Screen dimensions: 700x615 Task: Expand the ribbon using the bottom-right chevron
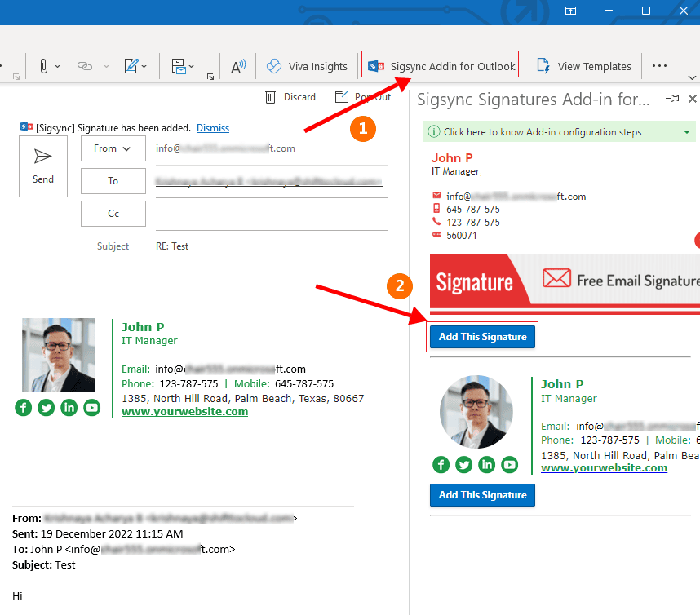(693, 77)
